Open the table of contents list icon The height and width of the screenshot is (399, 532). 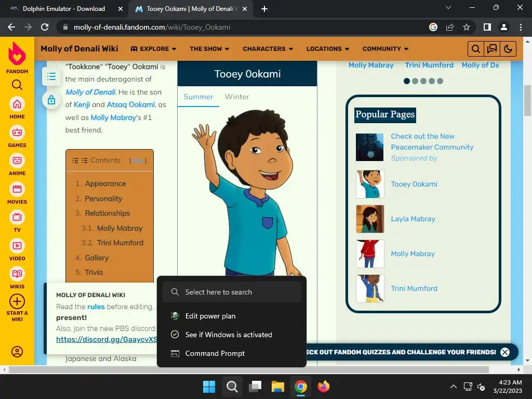coord(51,76)
